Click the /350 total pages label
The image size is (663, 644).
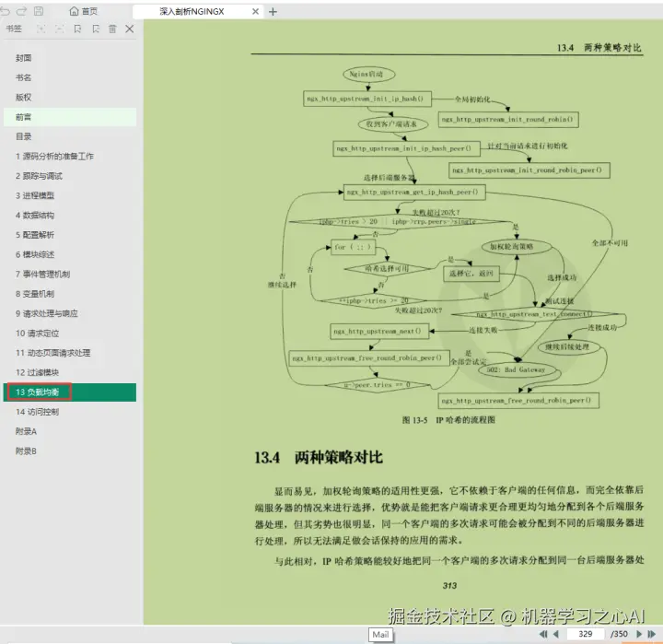coord(619,634)
